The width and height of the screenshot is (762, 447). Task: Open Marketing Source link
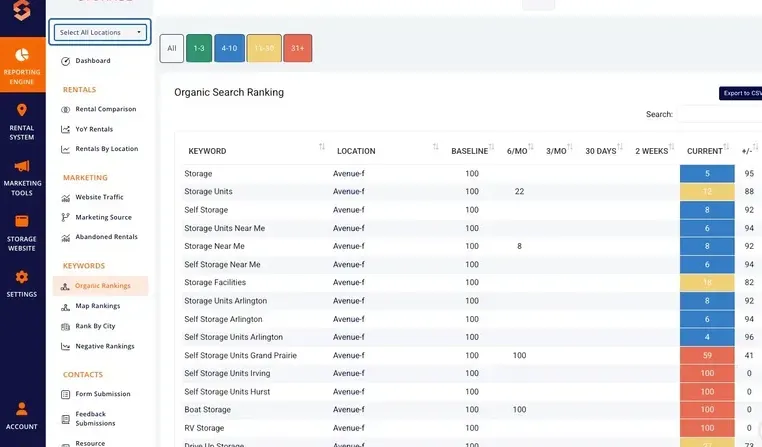(x=104, y=218)
